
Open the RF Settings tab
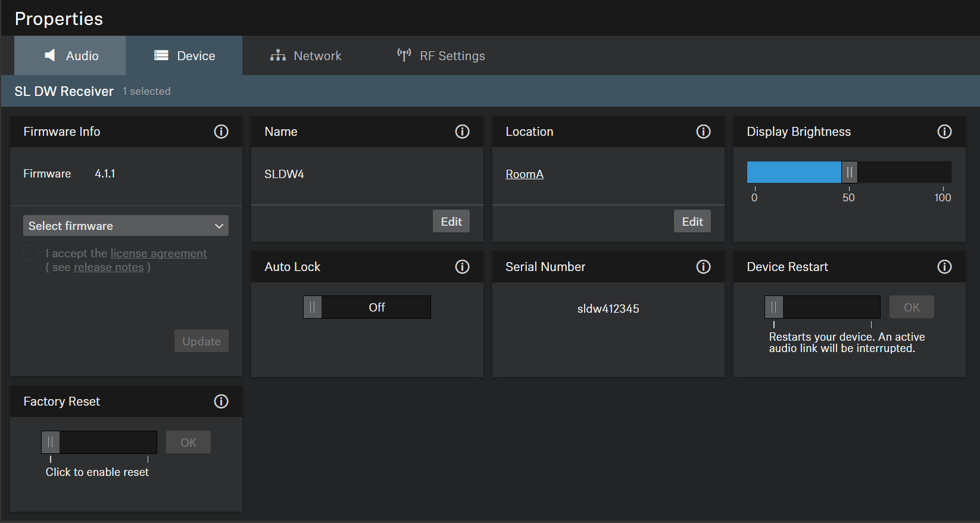pyautogui.click(x=441, y=56)
